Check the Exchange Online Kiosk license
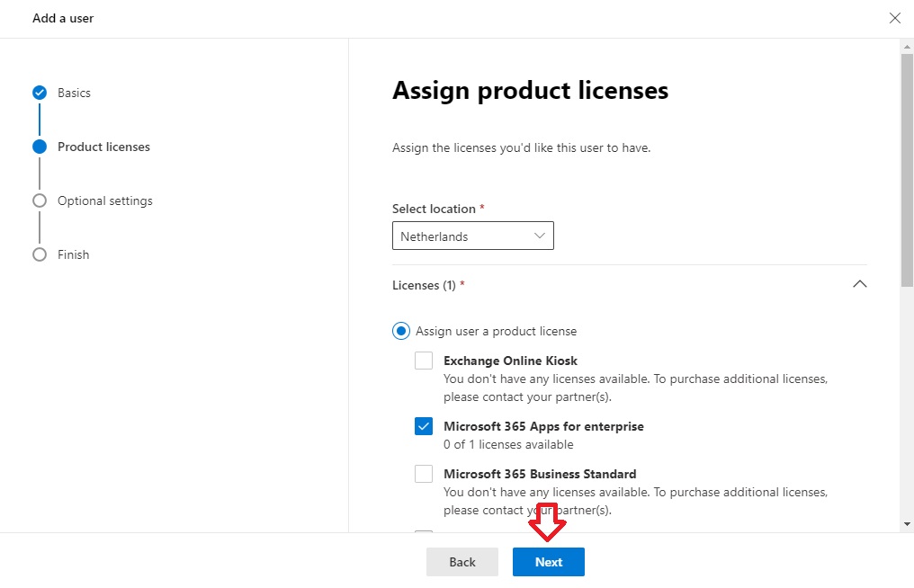 pyautogui.click(x=424, y=361)
